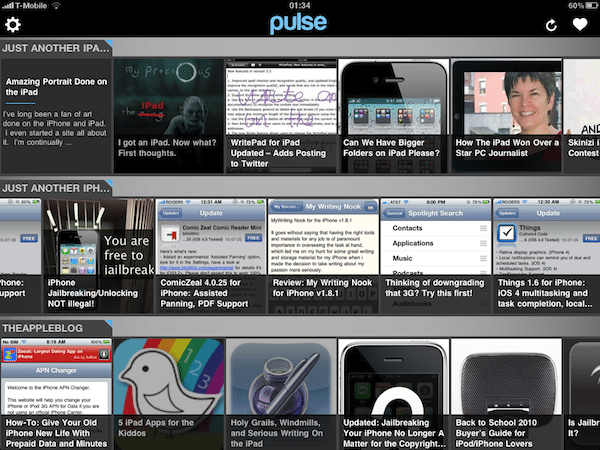Open the THEAPPLEBLOG feed header
This screenshot has width=600, height=450.
tap(56, 328)
